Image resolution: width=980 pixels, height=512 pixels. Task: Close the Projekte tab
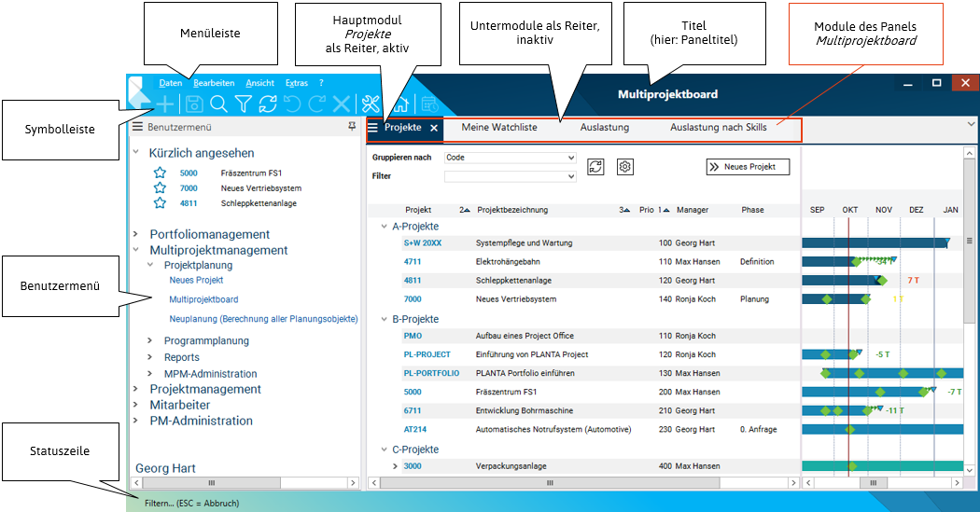[433, 128]
